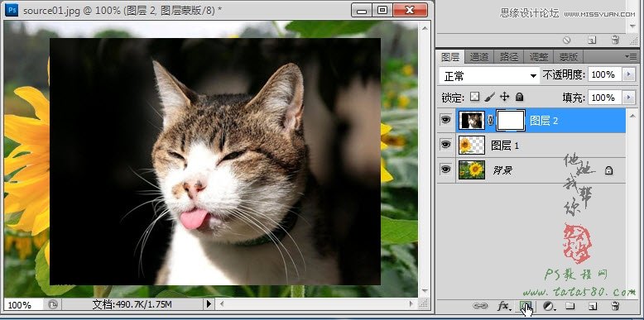
Task: Click the horizontal scrollbar right arrow
Action: (x=411, y=304)
